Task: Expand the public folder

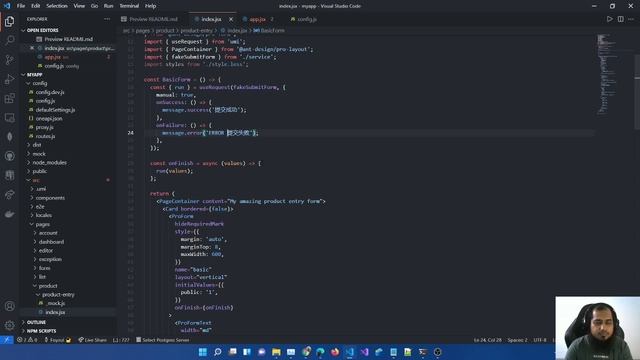Action: (40, 171)
